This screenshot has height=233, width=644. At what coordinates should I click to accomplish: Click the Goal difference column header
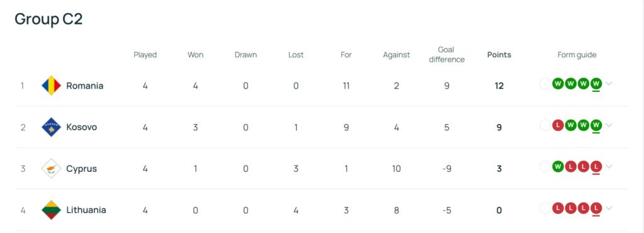click(447, 55)
